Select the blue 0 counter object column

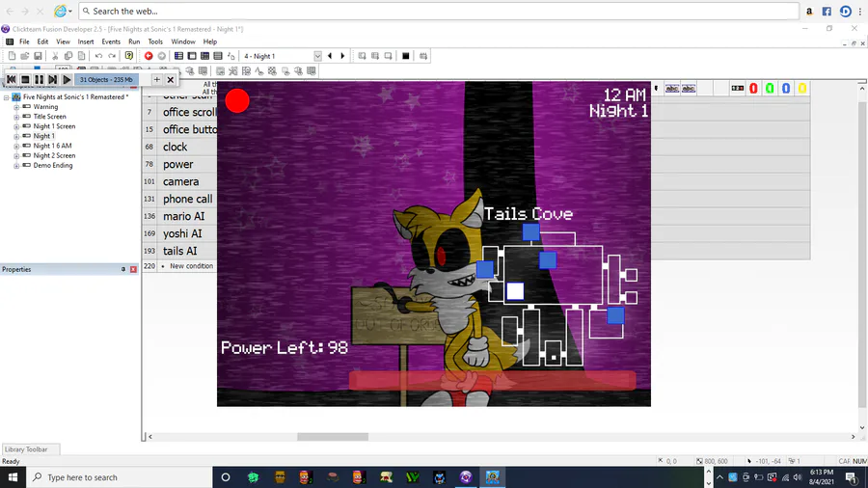coord(786,89)
